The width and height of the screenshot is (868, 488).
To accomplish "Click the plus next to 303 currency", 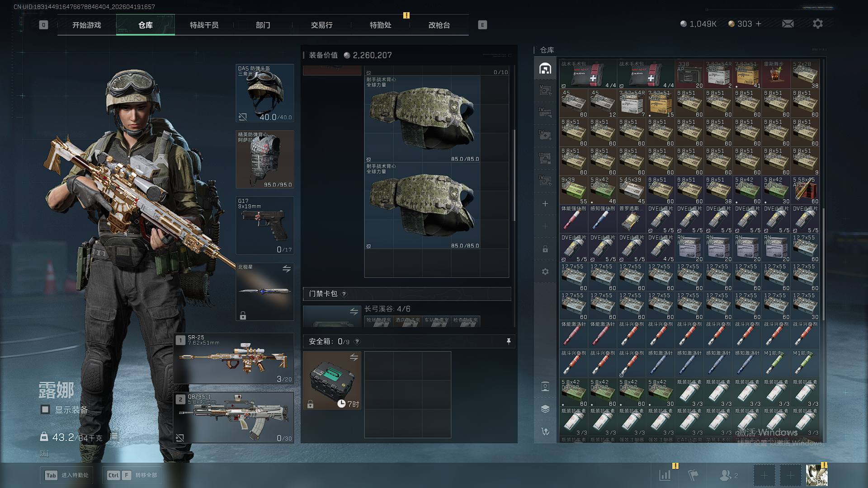I will (758, 23).
